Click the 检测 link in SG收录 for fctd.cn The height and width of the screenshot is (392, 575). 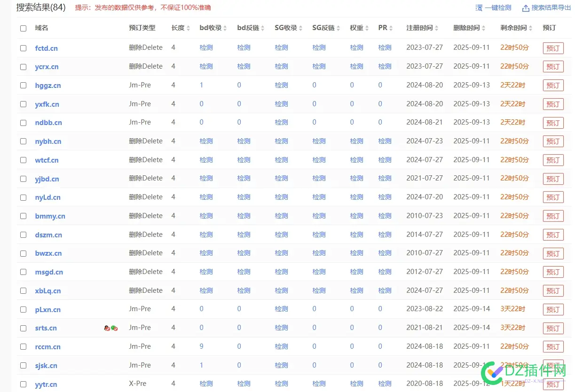281,48
